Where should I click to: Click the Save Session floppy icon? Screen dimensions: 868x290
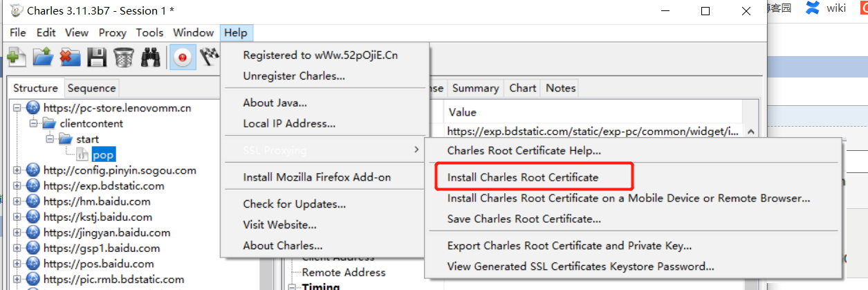97,57
